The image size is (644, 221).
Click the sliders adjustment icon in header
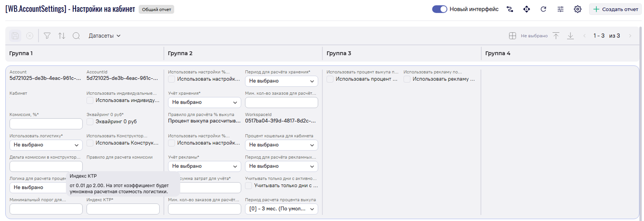point(560,9)
